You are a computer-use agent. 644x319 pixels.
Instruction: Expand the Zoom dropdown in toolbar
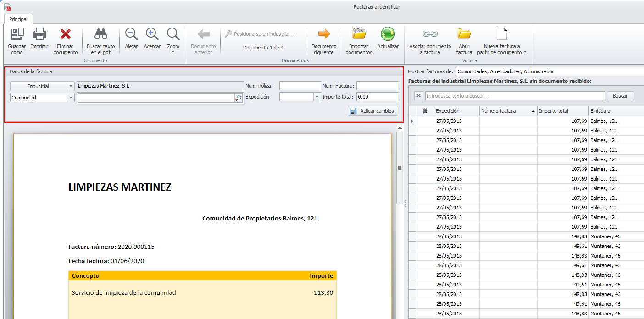point(173,52)
